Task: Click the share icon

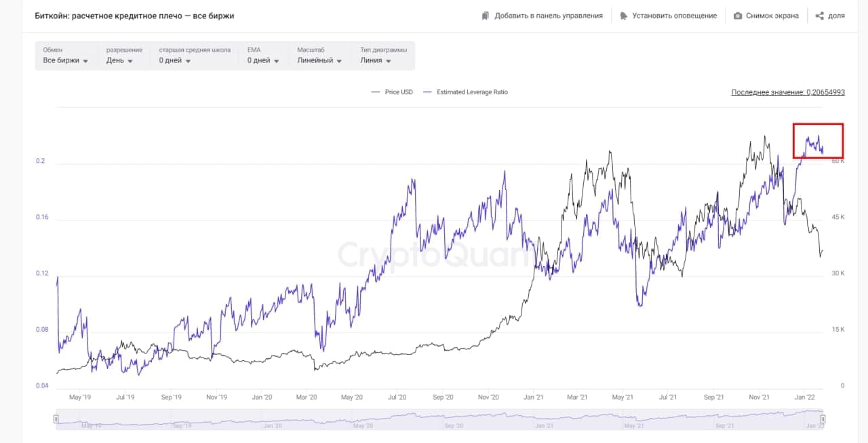Action: point(819,16)
